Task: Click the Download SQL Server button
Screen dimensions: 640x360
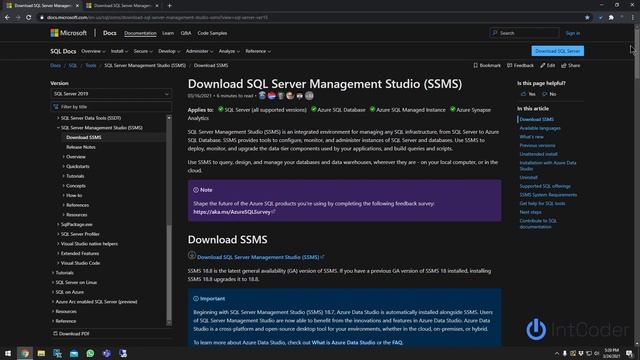Action: pyautogui.click(x=558, y=51)
